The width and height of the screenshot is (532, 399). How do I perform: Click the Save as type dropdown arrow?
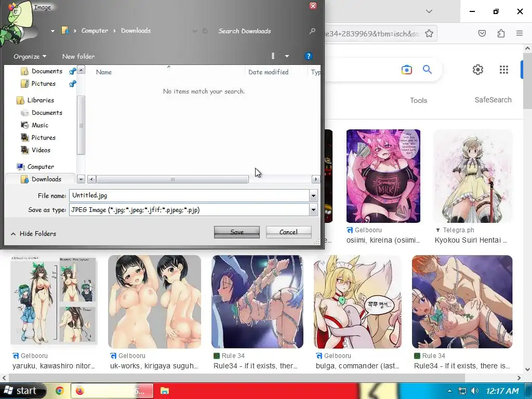pyautogui.click(x=313, y=210)
